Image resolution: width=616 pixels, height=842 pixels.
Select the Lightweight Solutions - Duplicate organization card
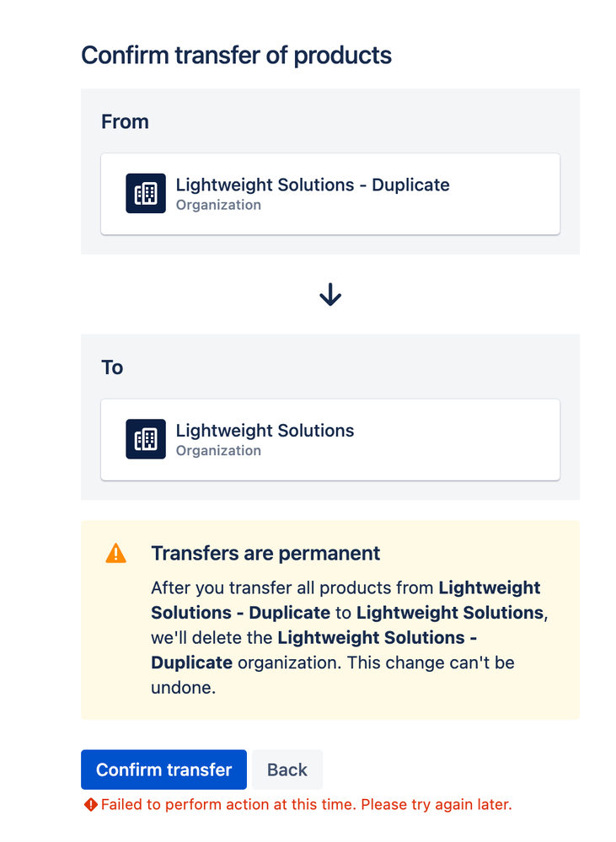pos(330,194)
